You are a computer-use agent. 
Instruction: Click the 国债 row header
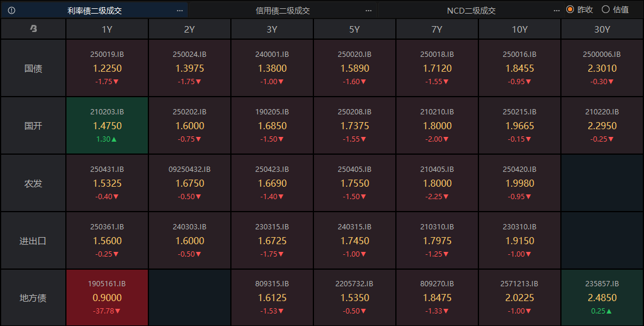pyautogui.click(x=33, y=68)
